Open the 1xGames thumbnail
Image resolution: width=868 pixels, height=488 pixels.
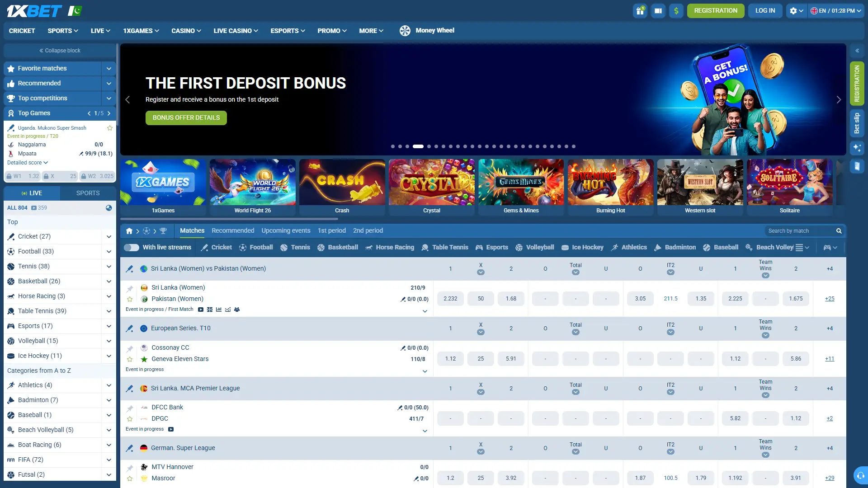pyautogui.click(x=163, y=187)
